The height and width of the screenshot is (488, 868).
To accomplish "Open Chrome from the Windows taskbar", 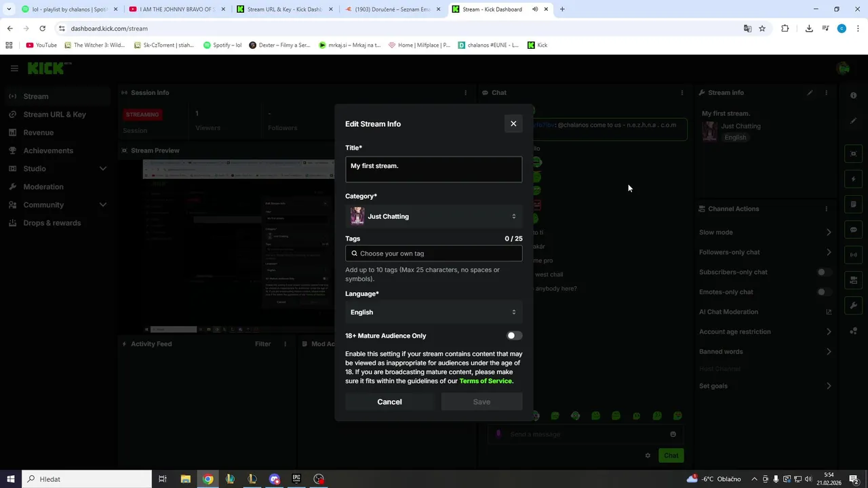I will (x=208, y=479).
